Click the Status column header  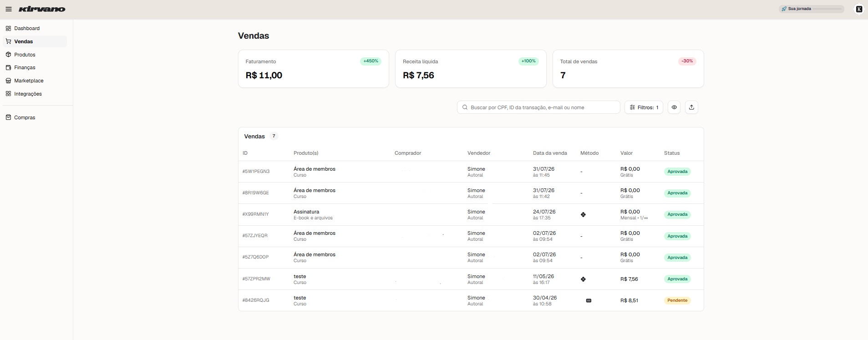click(x=672, y=153)
